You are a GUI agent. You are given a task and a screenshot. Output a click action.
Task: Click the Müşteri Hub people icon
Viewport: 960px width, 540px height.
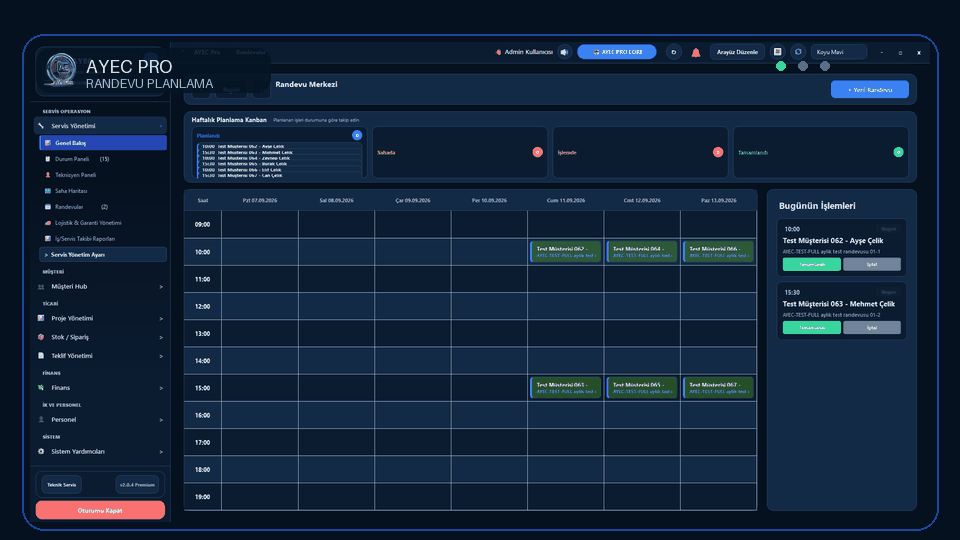41,287
